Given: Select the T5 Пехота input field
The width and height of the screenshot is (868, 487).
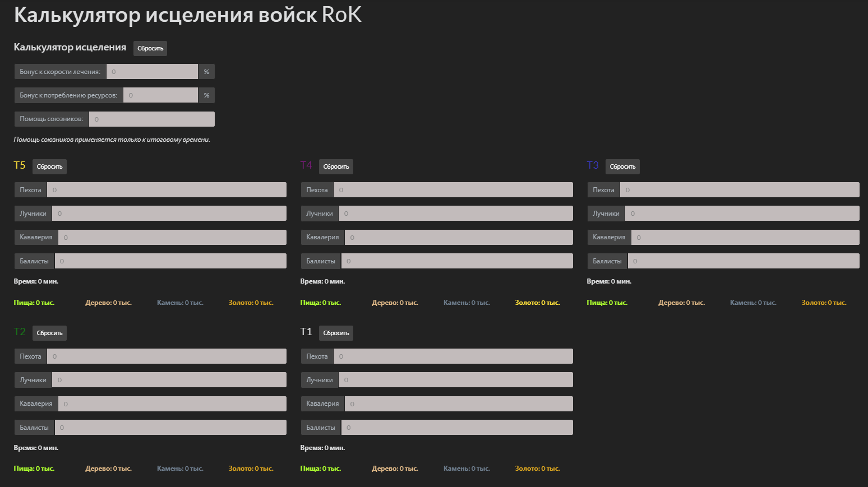Looking at the screenshot, I should pos(167,190).
